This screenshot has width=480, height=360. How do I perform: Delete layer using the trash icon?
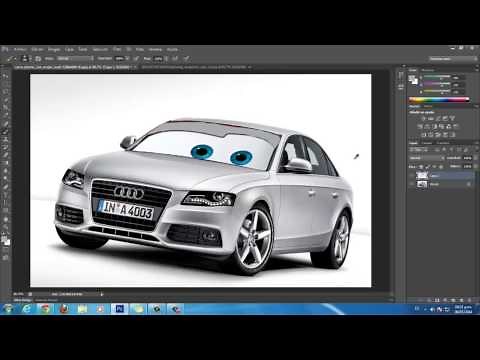[x=469, y=300]
